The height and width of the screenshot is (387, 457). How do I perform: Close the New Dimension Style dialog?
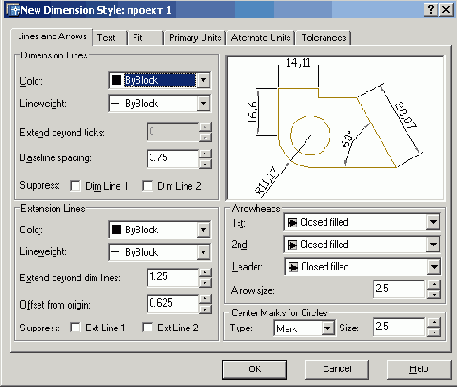[446, 10]
